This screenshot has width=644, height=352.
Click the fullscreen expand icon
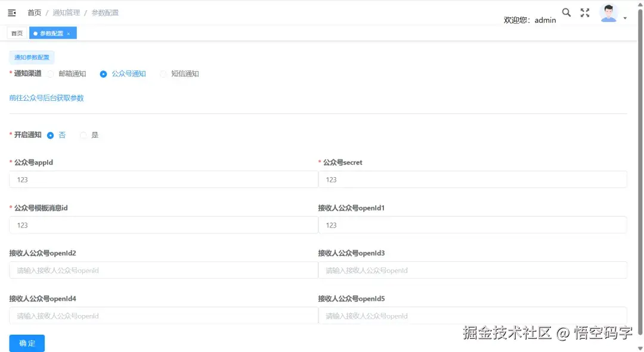point(585,12)
